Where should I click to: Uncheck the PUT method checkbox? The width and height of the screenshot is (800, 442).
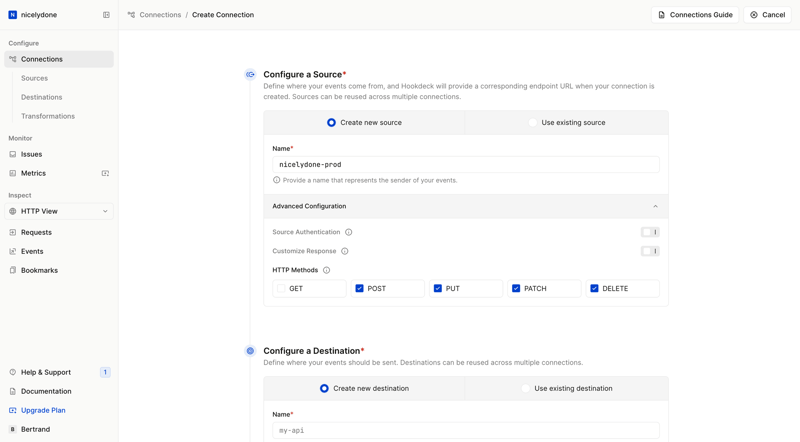[x=438, y=288]
